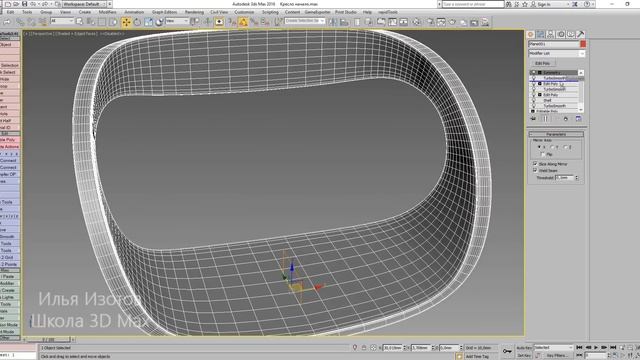The image size is (640, 360).
Task: Open the key mode Selected dropdown
Action: (554, 347)
